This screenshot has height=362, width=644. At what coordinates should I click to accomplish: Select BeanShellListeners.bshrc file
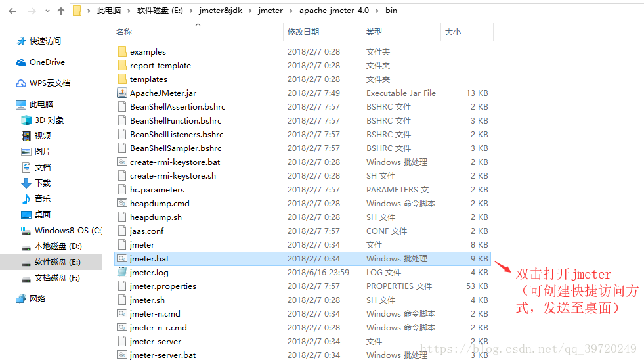pos(177,135)
